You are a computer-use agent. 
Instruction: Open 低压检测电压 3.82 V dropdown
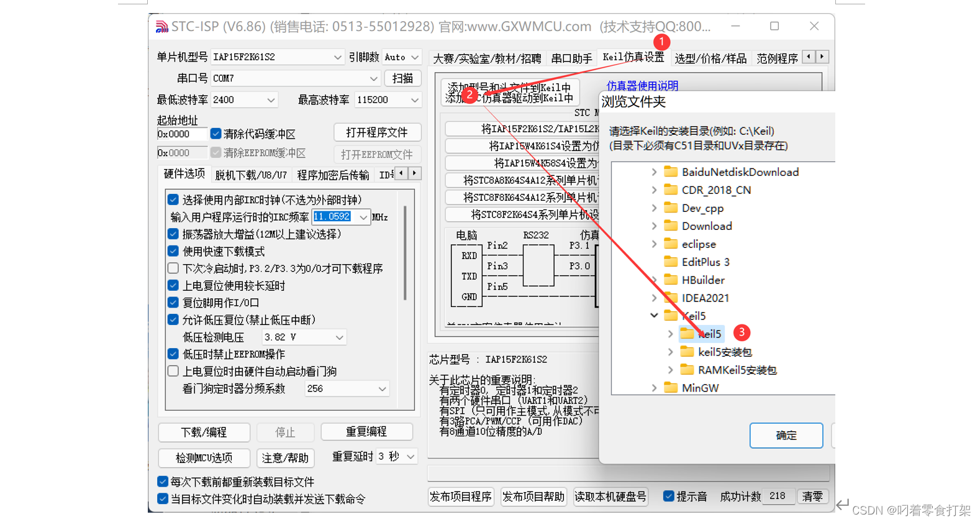(x=304, y=337)
